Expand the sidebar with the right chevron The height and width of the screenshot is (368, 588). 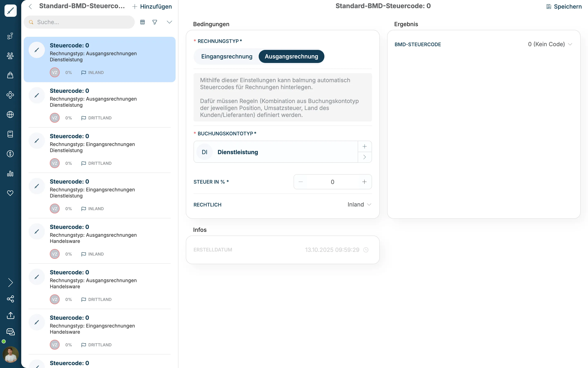point(10,283)
